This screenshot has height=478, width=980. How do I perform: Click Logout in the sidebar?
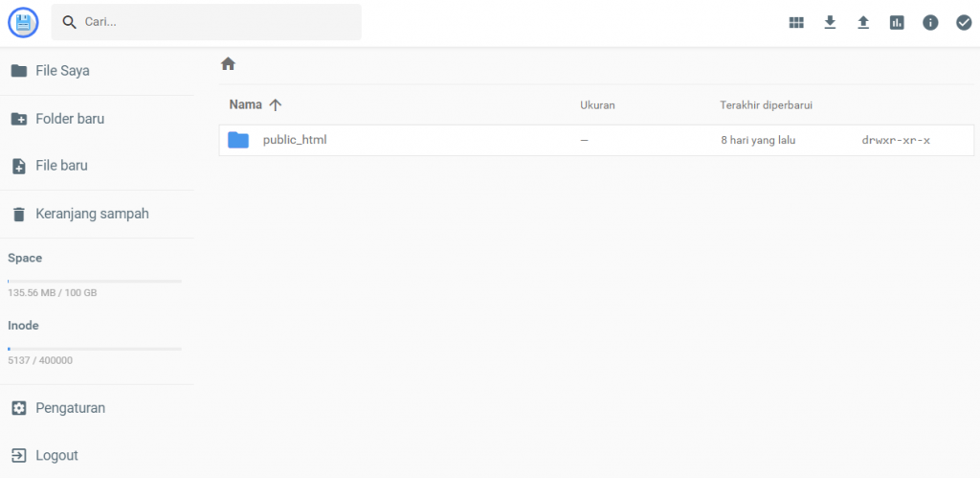coord(56,456)
